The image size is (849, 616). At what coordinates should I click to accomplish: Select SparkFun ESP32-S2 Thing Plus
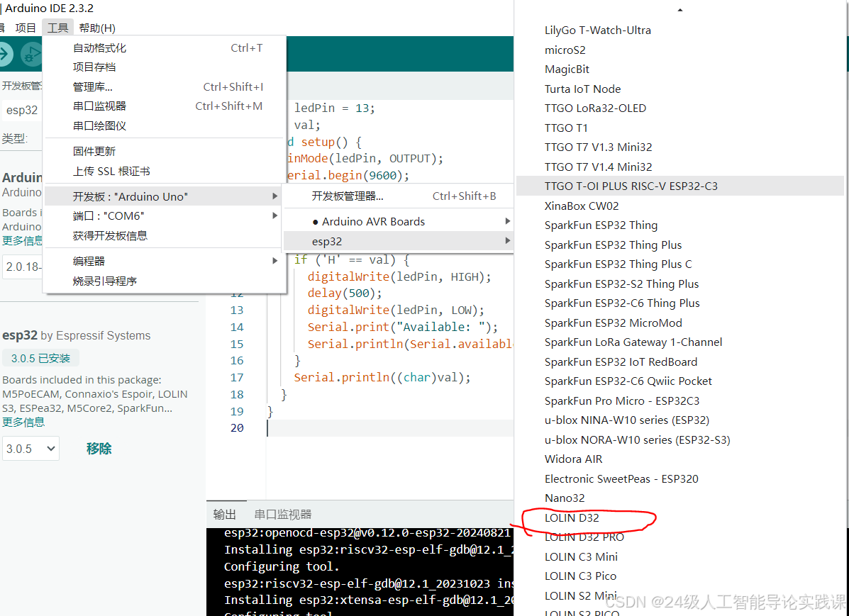coord(679,284)
